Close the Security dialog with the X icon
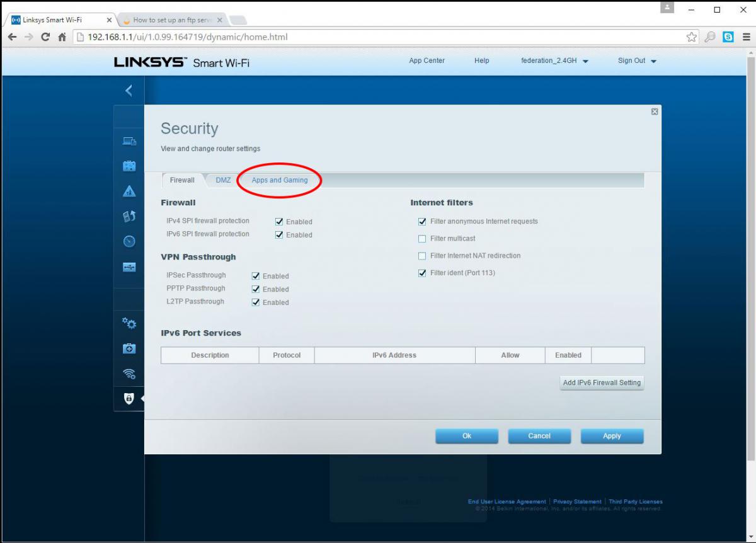The width and height of the screenshot is (756, 543). [x=655, y=111]
